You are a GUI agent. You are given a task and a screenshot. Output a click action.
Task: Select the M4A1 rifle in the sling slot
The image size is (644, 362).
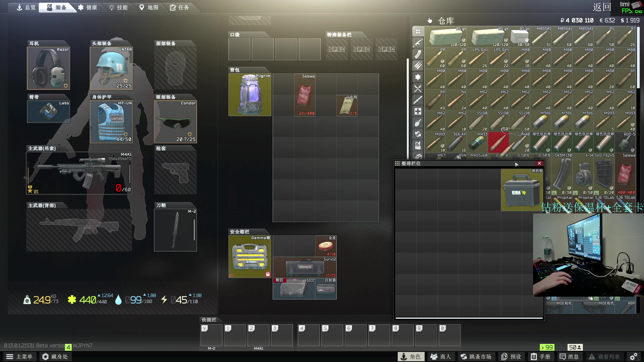79,173
